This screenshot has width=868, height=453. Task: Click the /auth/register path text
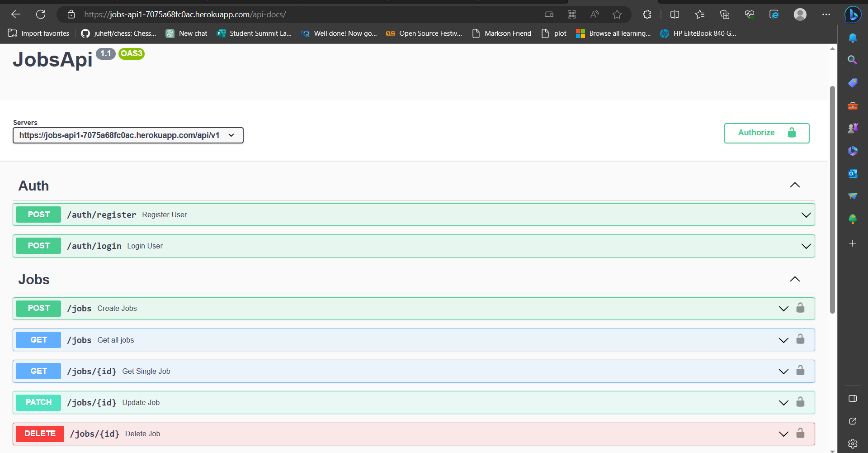(x=102, y=215)
